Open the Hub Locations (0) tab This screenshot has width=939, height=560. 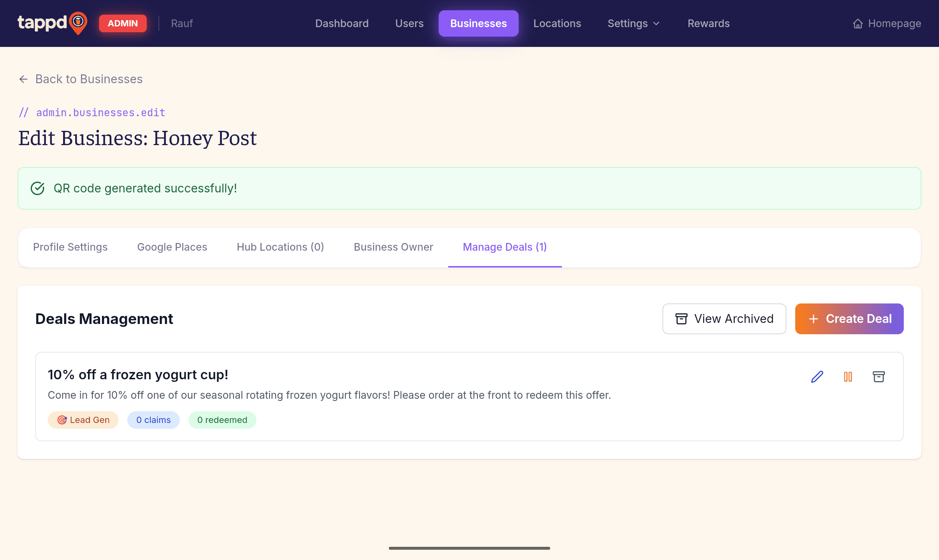(280, 247)
